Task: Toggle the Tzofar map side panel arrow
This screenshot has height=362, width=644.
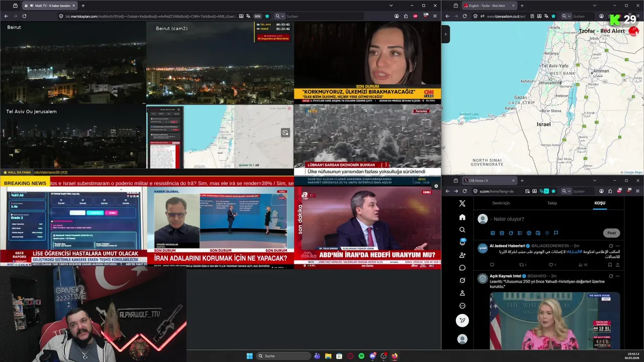Action: point(445,34)
